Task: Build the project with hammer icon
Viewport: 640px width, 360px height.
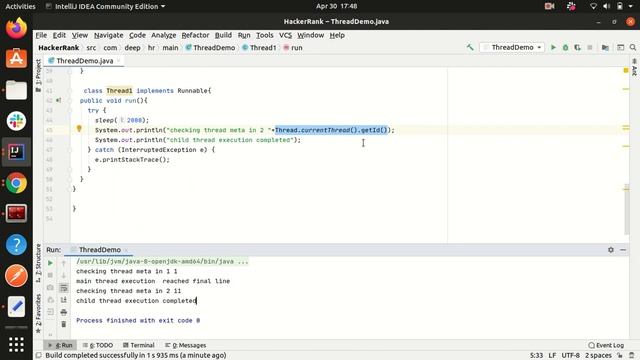Action: pyautogui.click(x=470, y=47)
